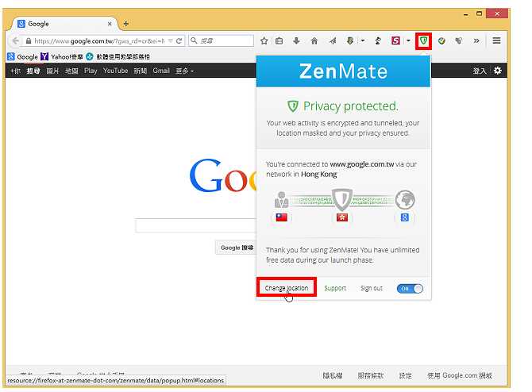Open the URL history dropdown arrow

pyautogui.click(x=171, y=41)
